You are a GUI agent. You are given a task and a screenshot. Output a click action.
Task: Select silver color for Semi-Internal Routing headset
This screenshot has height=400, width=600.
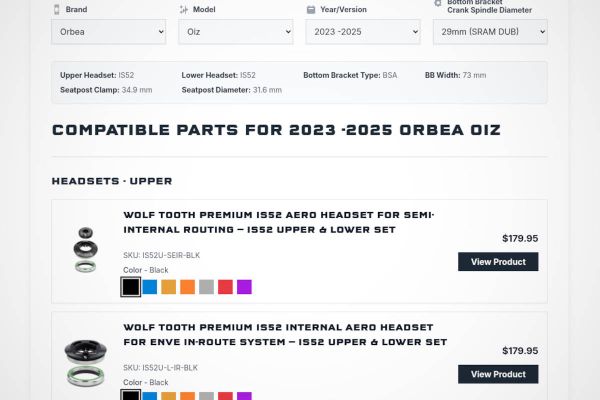tap(206, 287)
